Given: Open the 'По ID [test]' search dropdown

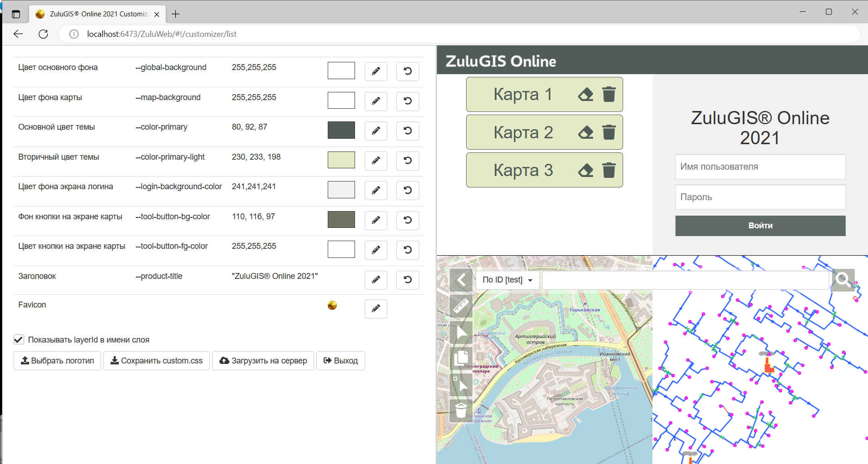Looking at the screenshot, I should [508, 280].
